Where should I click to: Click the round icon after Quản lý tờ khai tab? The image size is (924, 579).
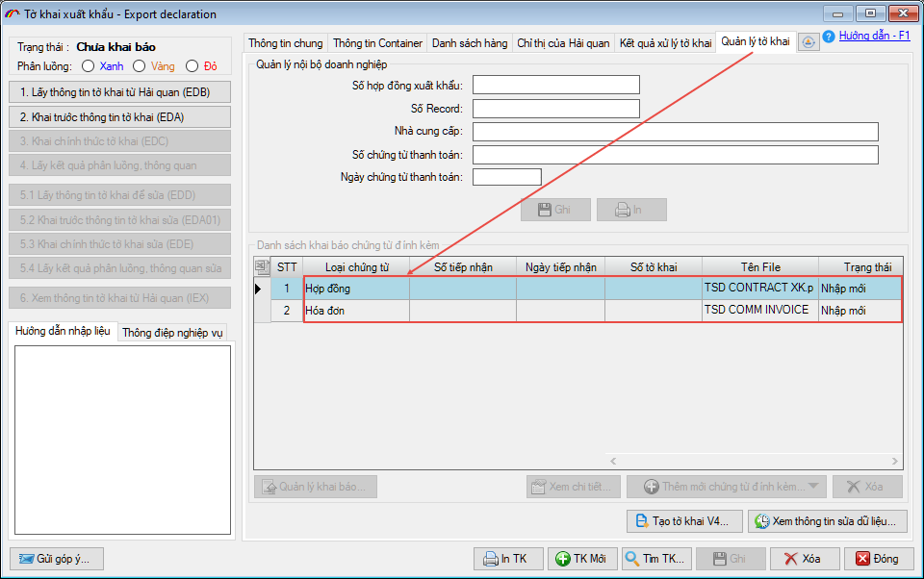(808, 42)
